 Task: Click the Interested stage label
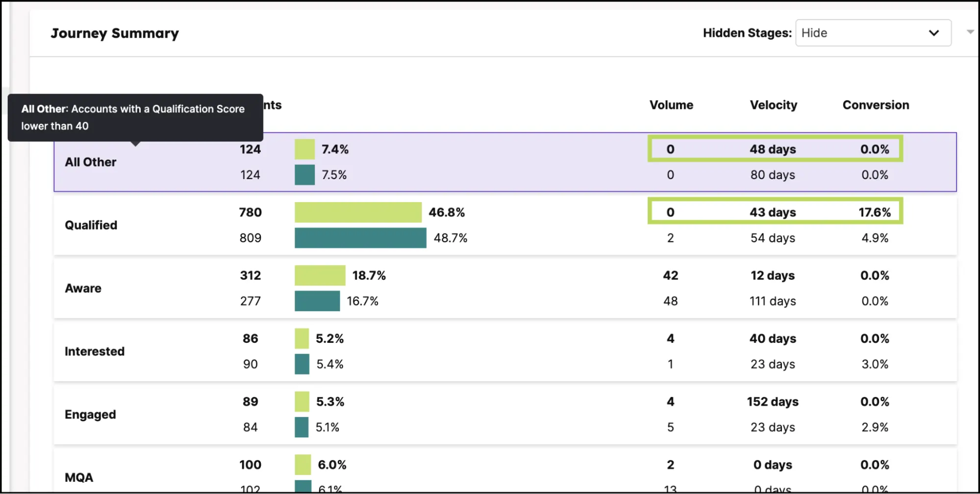coord(95,351)
